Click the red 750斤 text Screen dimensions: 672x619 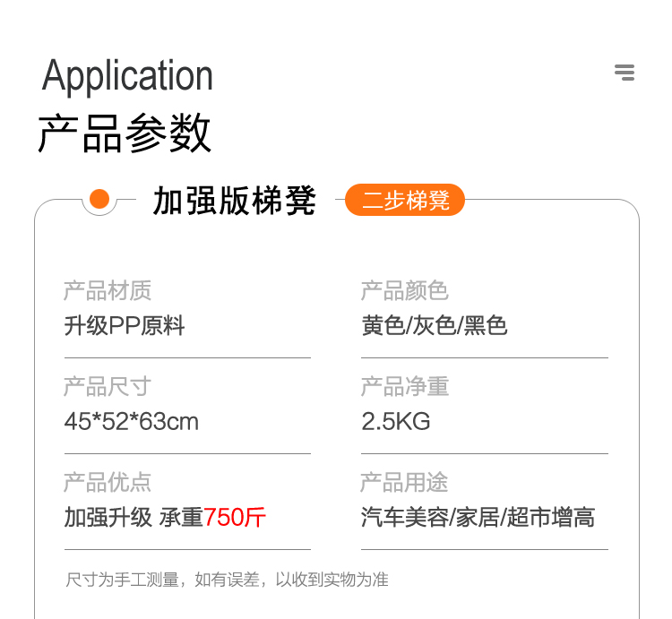(235, 517)
